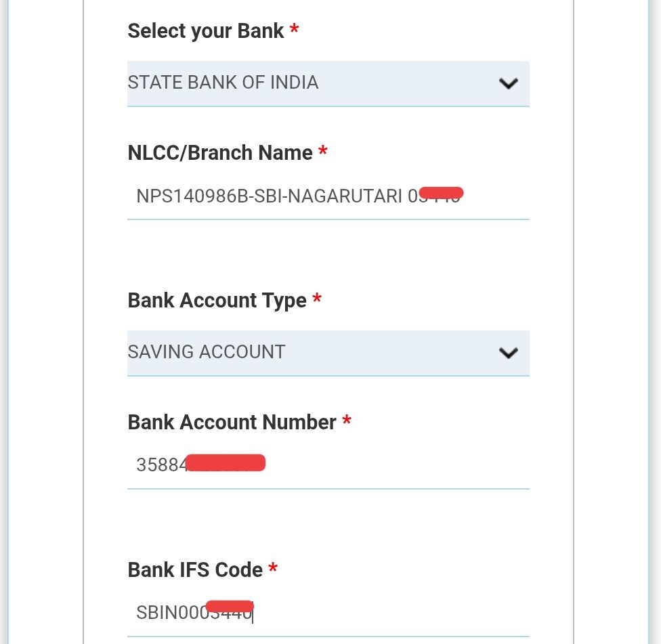This screenshot has width=661, height=644.
Task: Click the red redaction mark over account number
Action: [226, 463]
